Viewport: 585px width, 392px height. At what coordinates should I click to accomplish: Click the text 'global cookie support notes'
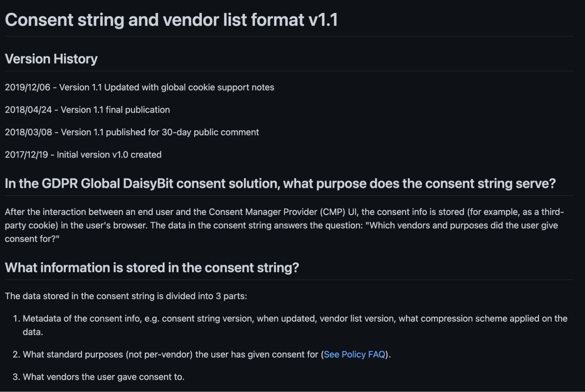point(217,87)
